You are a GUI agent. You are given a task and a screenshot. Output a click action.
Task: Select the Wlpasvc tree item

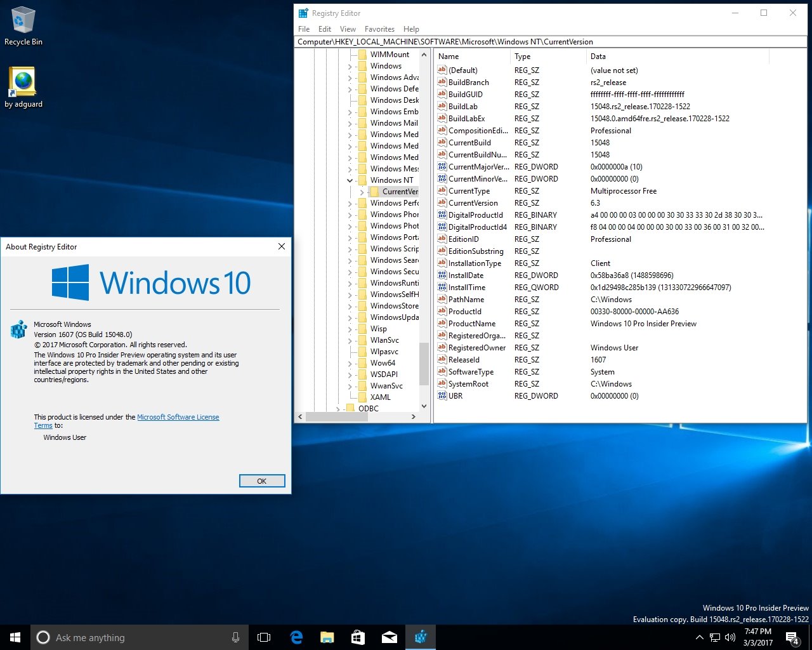(x=384, y=351)
